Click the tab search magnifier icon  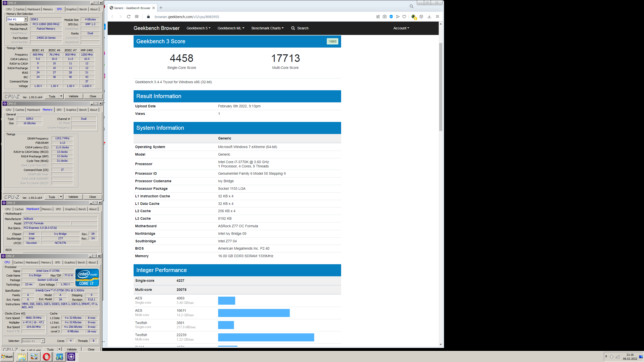[x=412, y=6]
